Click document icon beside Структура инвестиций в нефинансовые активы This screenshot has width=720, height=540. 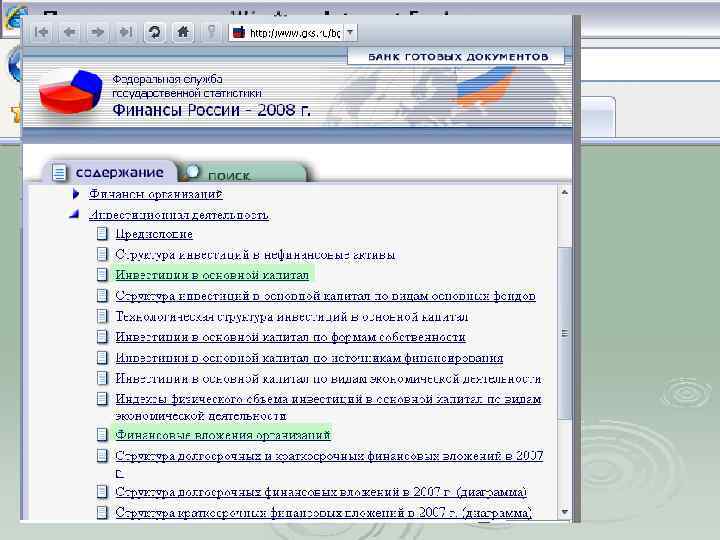[x=102, y=254]
